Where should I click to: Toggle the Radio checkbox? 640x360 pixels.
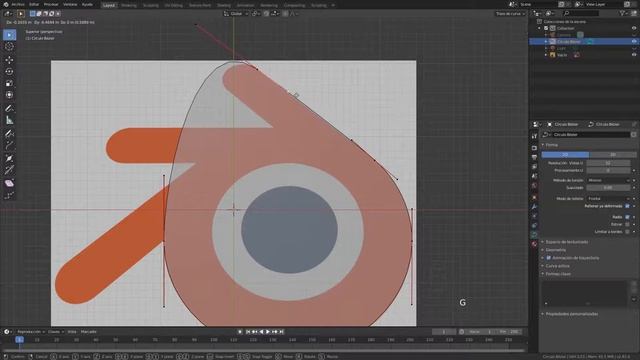click(x=627, y=217)
